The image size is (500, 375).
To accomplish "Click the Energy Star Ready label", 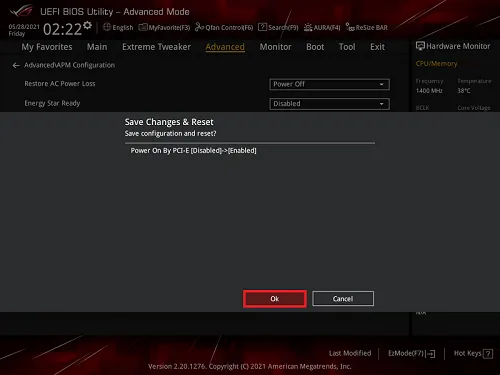I will pos(52,103).
